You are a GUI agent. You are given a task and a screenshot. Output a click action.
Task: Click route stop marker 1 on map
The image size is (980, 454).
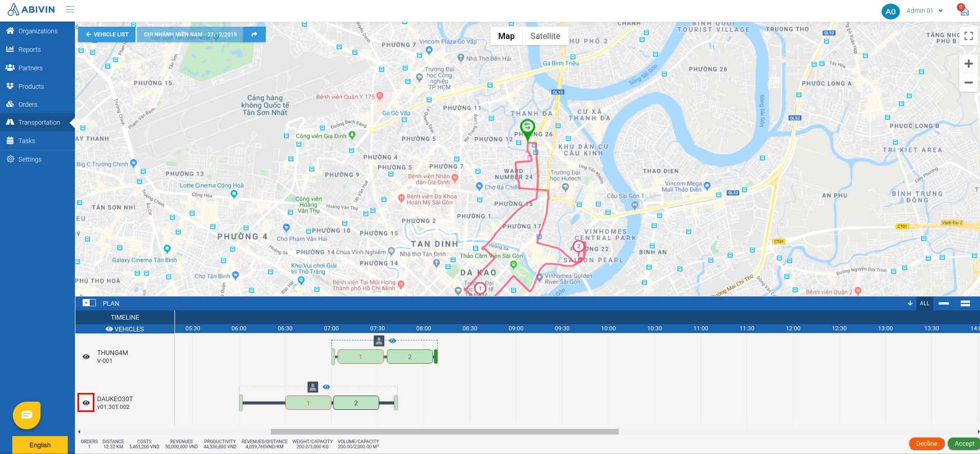[x=480, y=288]
